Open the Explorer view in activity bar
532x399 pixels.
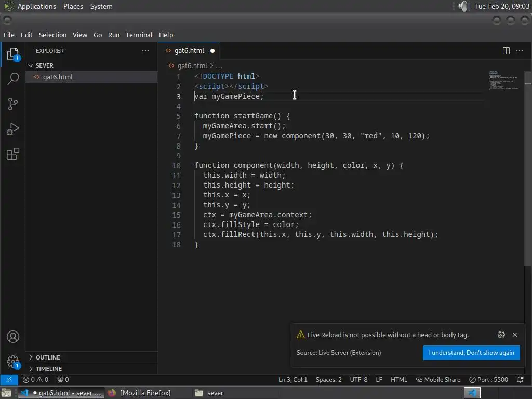(13, 54)
